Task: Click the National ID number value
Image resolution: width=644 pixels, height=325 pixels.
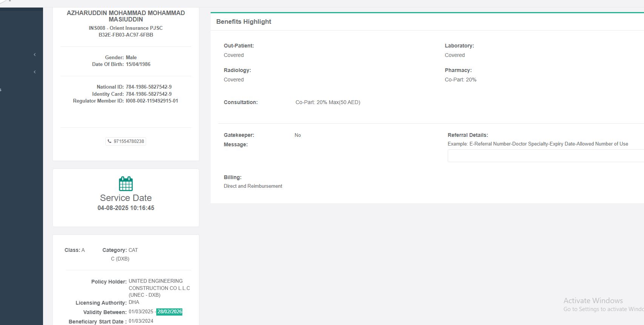Action: [149, 87]
